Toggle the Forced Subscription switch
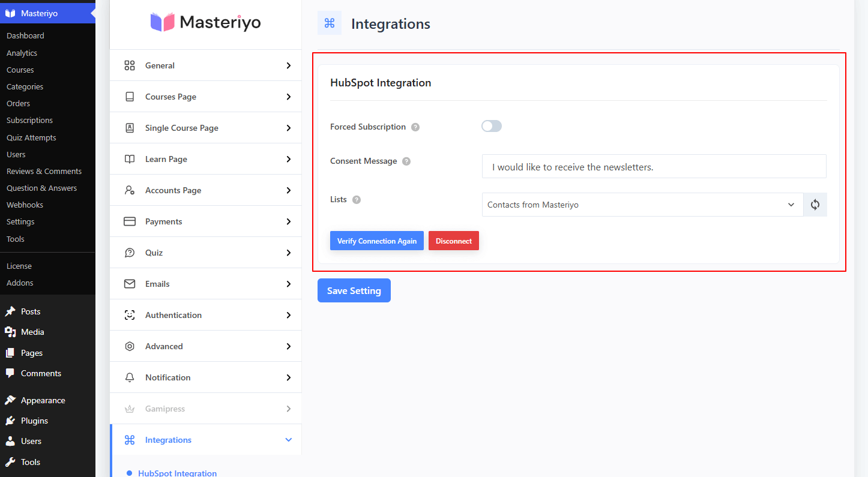 tap(492, 126)
